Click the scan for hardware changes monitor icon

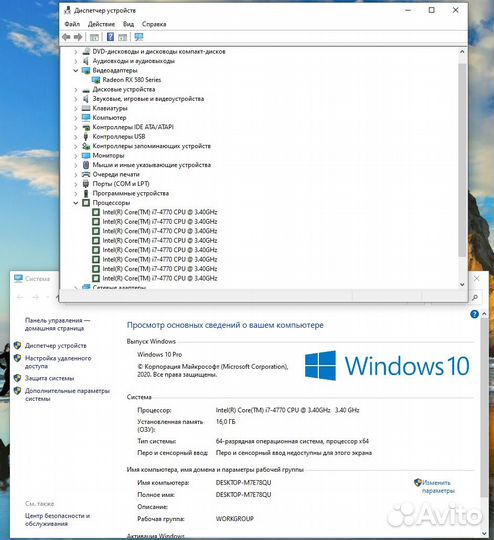tap(139, 37)
